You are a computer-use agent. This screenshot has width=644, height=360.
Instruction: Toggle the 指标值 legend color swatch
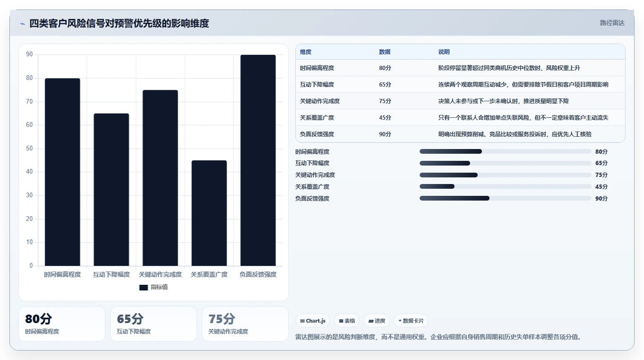tap(144, 288)
